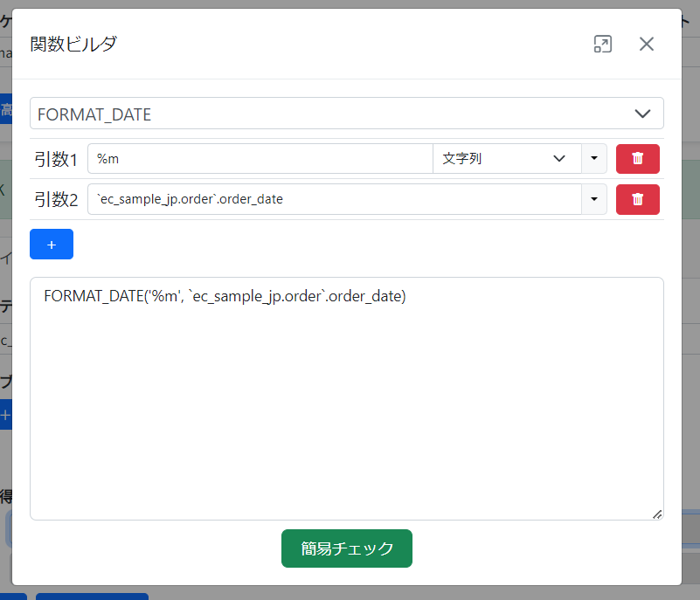Click the blue button below the dialog
Image resolution: width=700 pixels, height=600 pixels.
point(92,596)
